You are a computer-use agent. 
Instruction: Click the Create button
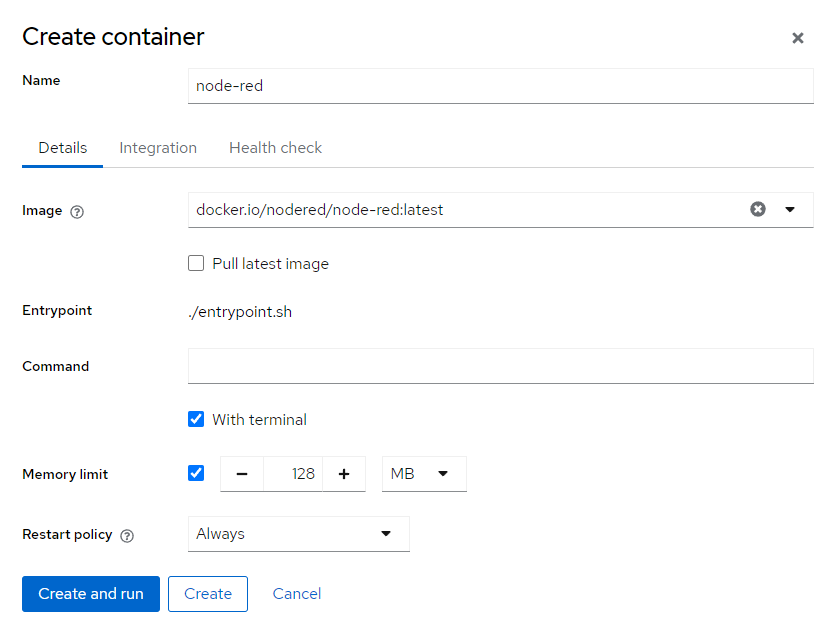[x=208, y=594]
